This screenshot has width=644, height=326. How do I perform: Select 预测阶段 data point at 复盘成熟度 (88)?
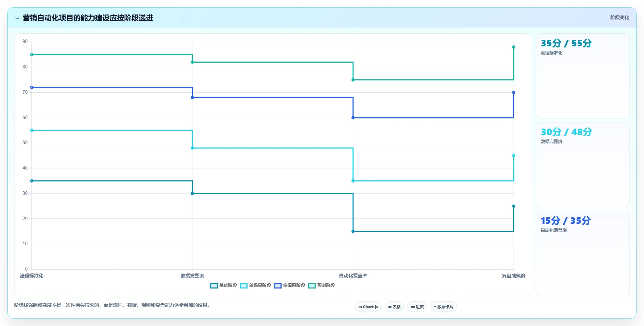coord(514,47)
